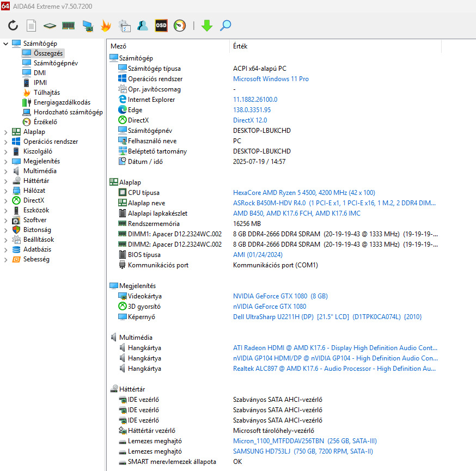Open the Micron_1100_MTFDDAV256TBN drive link
This screenshot has height=471, width=476.
click(305, 441)
